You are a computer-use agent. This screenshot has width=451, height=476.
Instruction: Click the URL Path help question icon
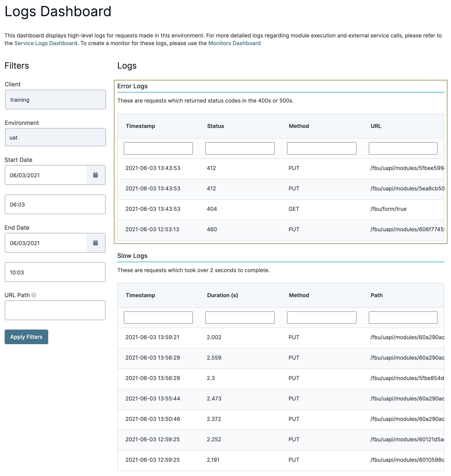coord(34,295)
